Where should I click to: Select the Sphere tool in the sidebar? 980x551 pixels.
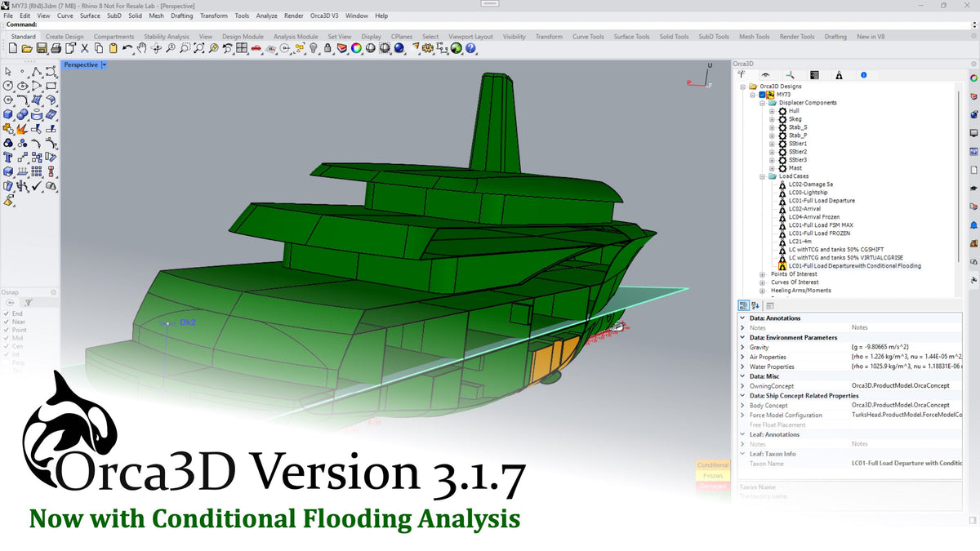click(x=21, y=114)
